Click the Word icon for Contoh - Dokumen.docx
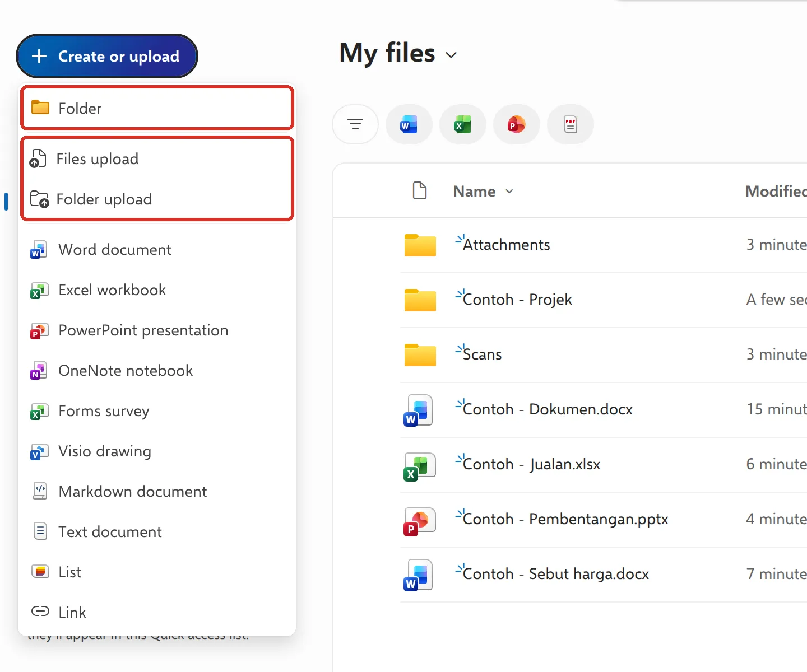807x672 pixels. [x=419, y=410]
